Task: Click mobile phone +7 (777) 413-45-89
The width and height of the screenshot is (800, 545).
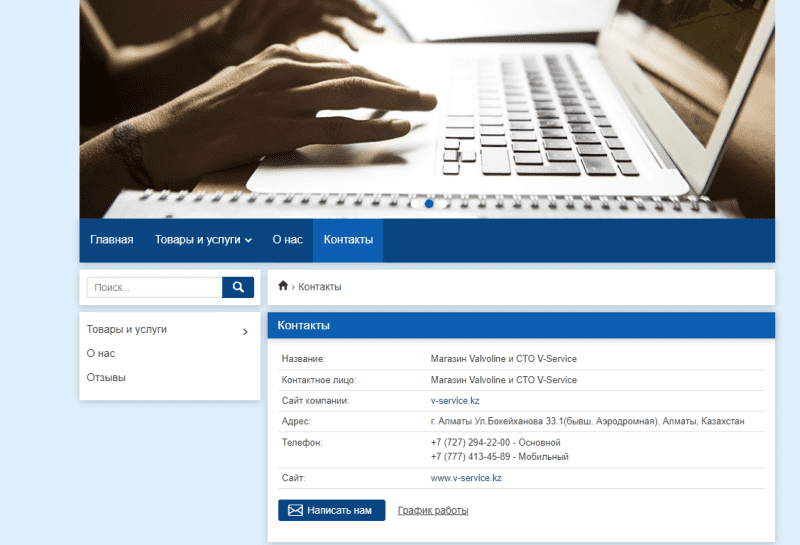Action: tap(470, 457)
